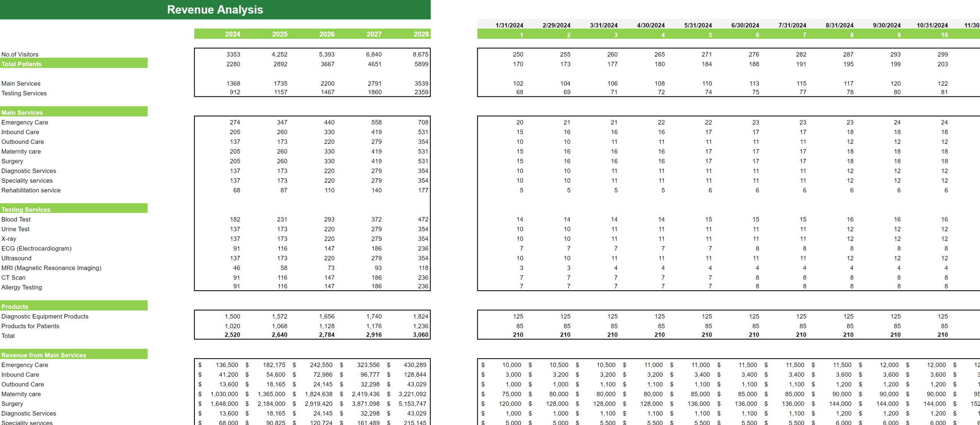Select the 2027 year column header
980x425 pixels.
click(374, 34)
